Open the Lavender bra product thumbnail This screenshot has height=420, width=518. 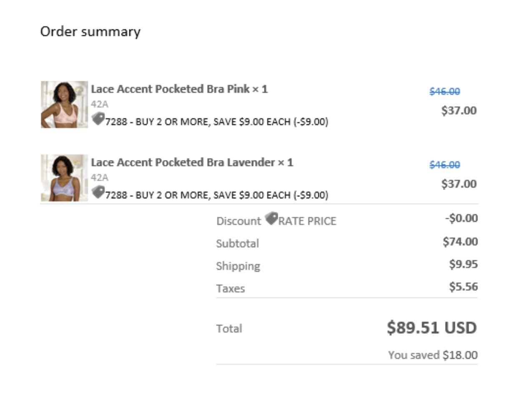click(x=64, y=178)
